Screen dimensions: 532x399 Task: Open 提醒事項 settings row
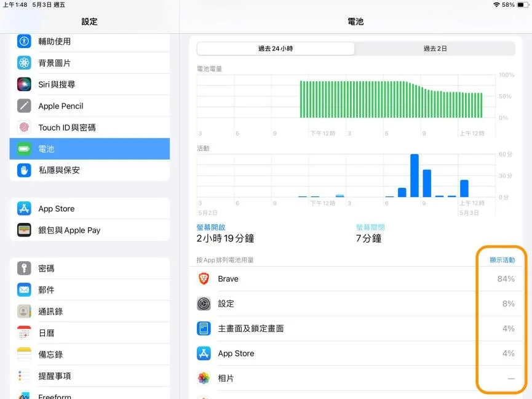pos(90,376)
